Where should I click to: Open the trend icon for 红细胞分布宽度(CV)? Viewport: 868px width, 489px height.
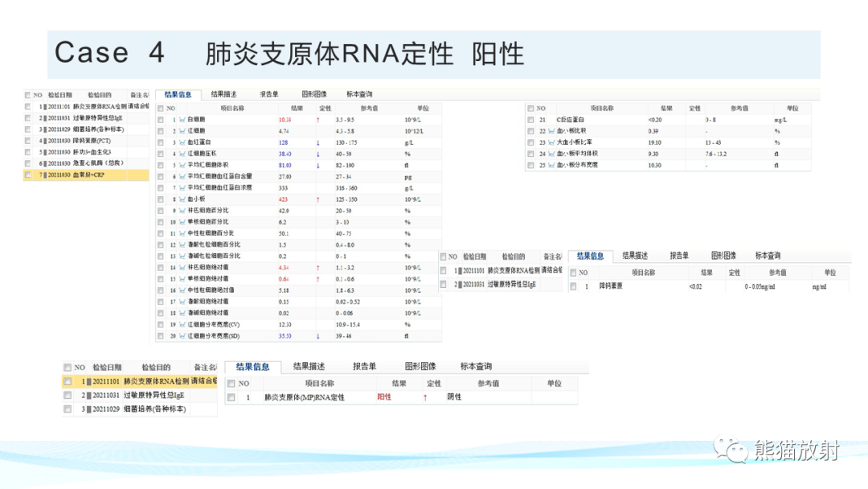[x=182, y=324]
